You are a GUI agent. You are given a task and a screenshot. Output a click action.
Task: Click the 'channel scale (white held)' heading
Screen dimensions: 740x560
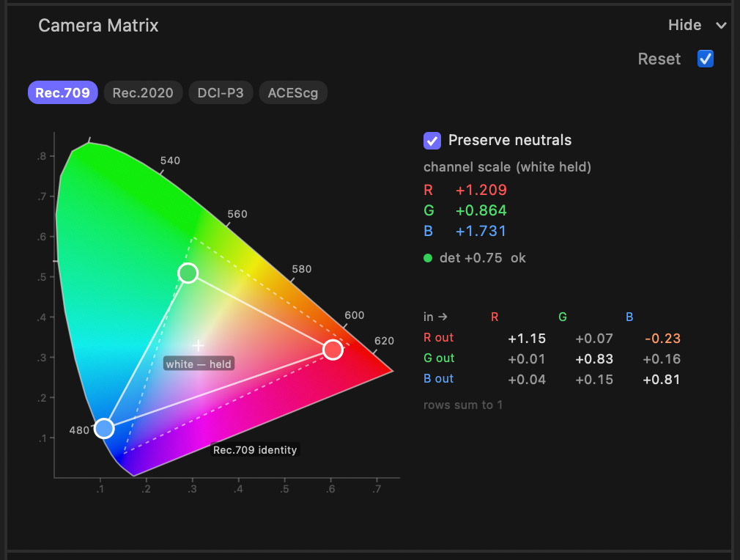pyautogui.click(x=507, y=167)
